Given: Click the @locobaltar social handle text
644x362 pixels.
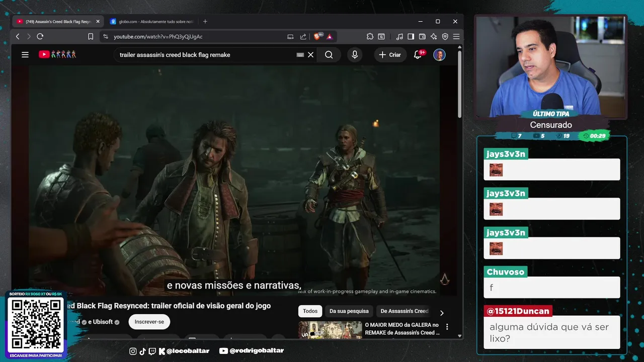Looking at the screenshot, I should 188,351.
